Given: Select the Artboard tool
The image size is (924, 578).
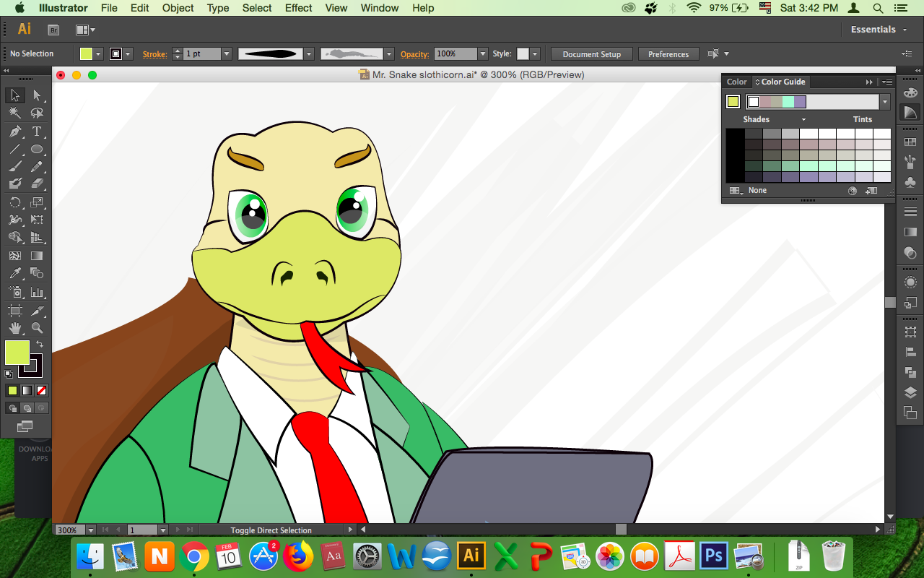Looking at the screenshot, I should 14,311.
